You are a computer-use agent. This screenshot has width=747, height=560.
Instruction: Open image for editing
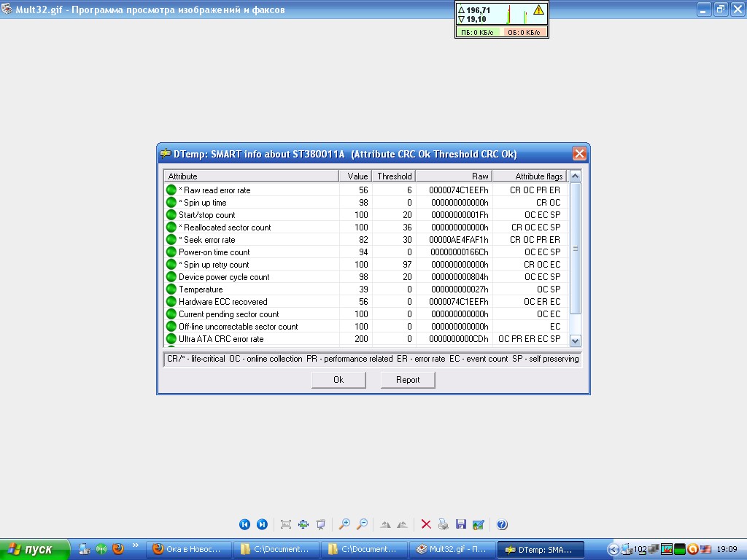point(479,524)
